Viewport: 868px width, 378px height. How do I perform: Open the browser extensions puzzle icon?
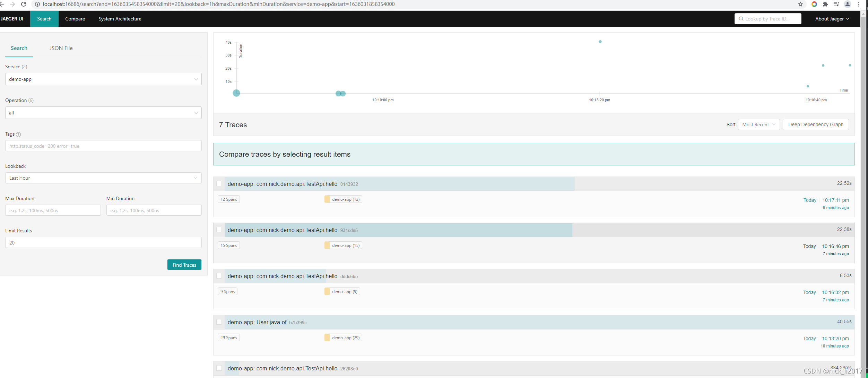pos(825,4)
